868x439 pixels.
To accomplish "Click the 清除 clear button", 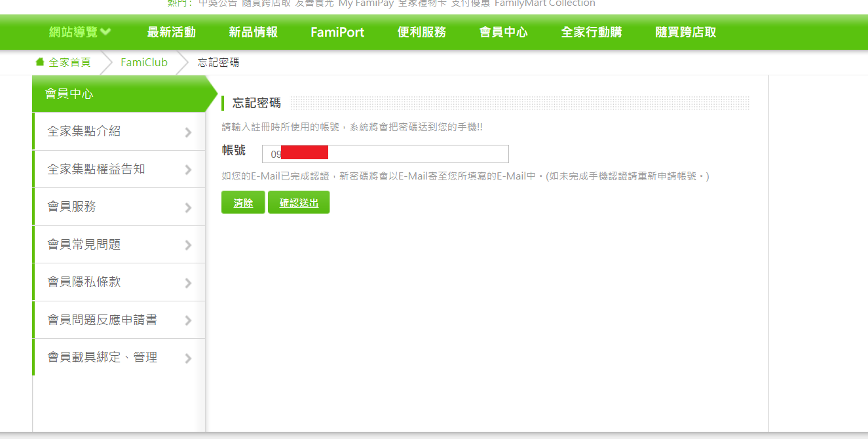I will tap(243, 202).
